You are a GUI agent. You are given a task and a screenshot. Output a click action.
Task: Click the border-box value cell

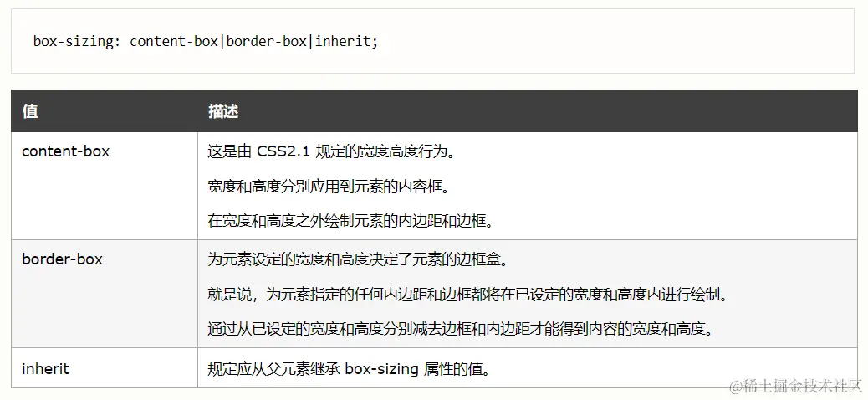pos(104,294)
